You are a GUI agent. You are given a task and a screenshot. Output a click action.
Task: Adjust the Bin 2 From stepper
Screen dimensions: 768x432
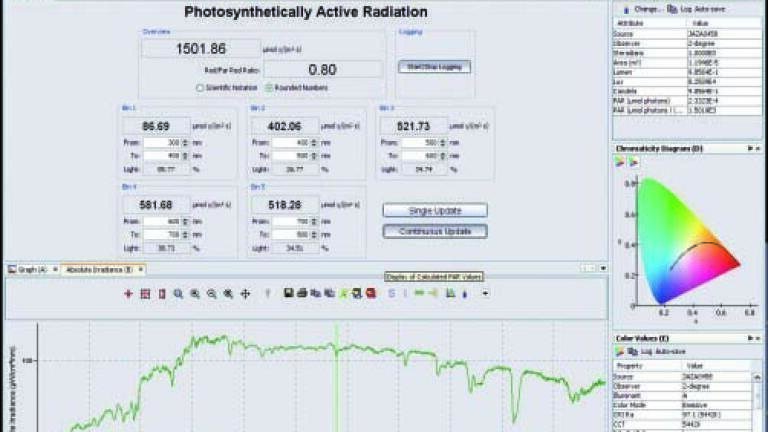point(314,143)
